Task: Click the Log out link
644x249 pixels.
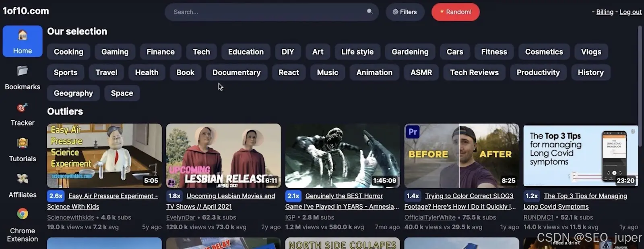Action: coord(631,12)
